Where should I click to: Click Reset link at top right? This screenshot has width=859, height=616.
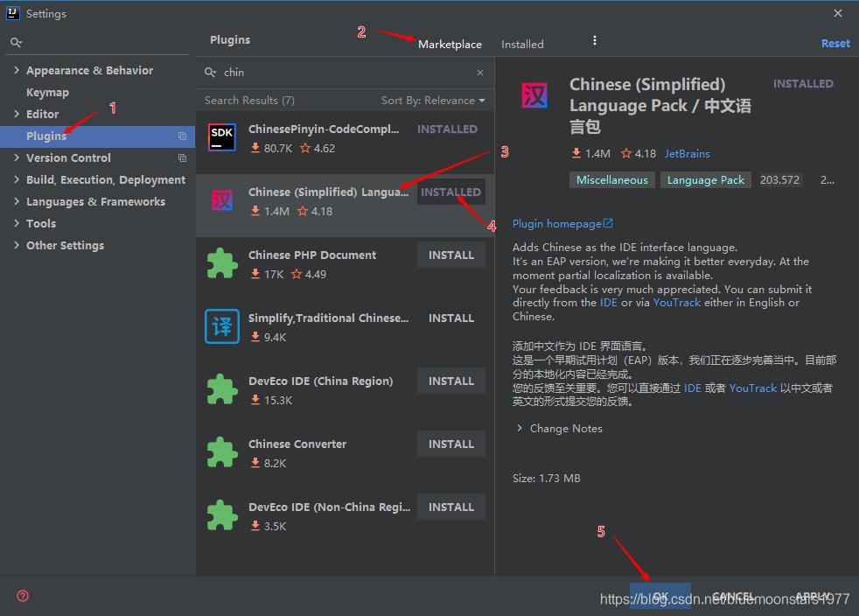[x=835, y=43]
